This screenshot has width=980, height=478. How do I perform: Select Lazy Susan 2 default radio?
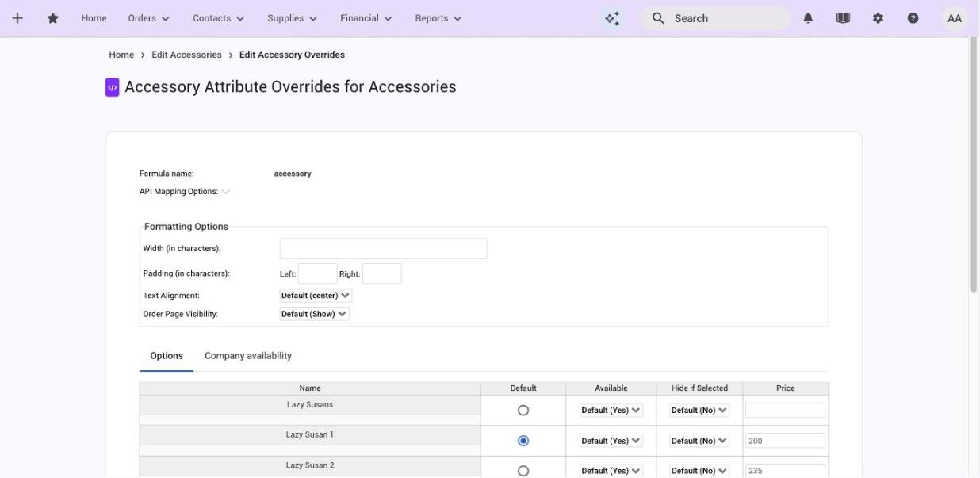[x=523, y=471]
